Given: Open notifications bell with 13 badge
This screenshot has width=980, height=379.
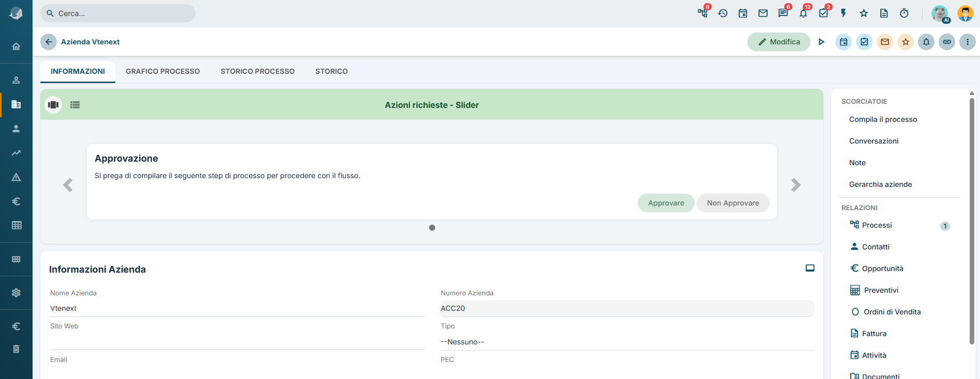Looking at the screenshot, I should 803,13.
